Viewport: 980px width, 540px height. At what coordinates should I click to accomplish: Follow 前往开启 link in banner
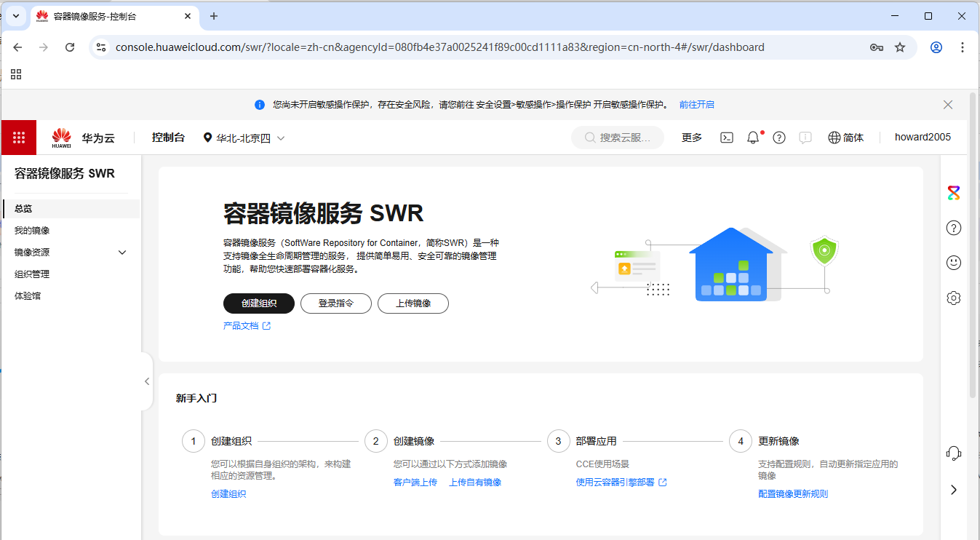tap(696, 105)
